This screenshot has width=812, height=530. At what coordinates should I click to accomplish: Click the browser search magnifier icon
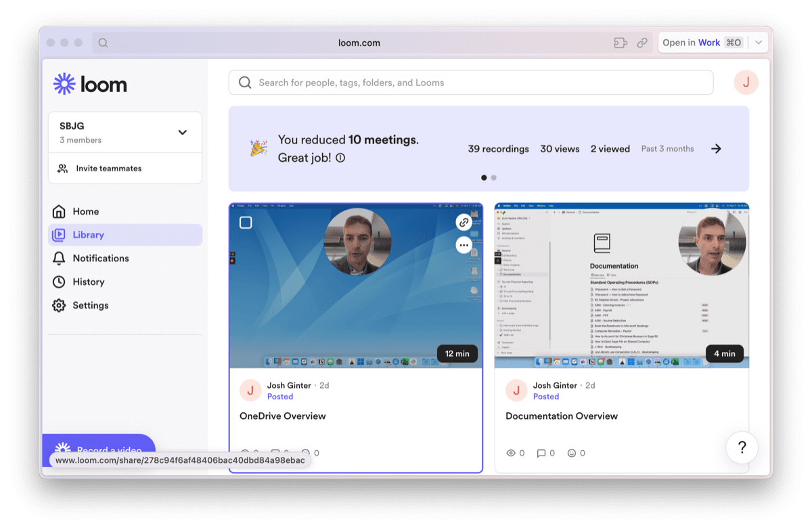[103, 43]
